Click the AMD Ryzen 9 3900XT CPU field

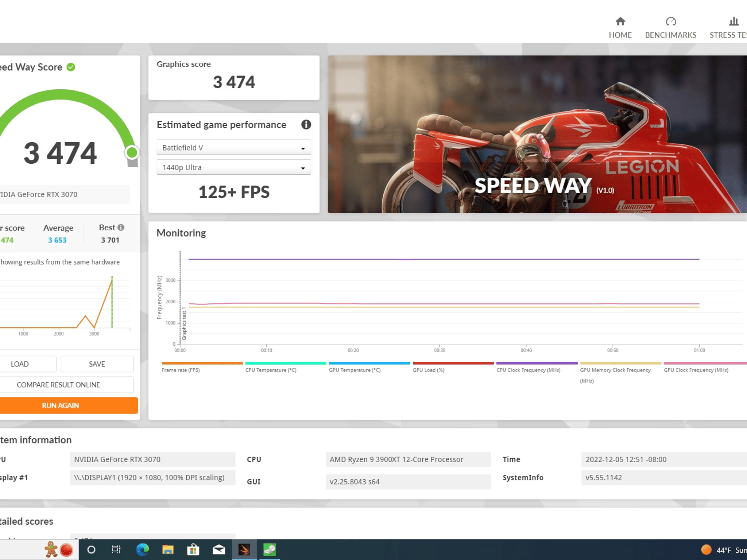coord(408,459)
